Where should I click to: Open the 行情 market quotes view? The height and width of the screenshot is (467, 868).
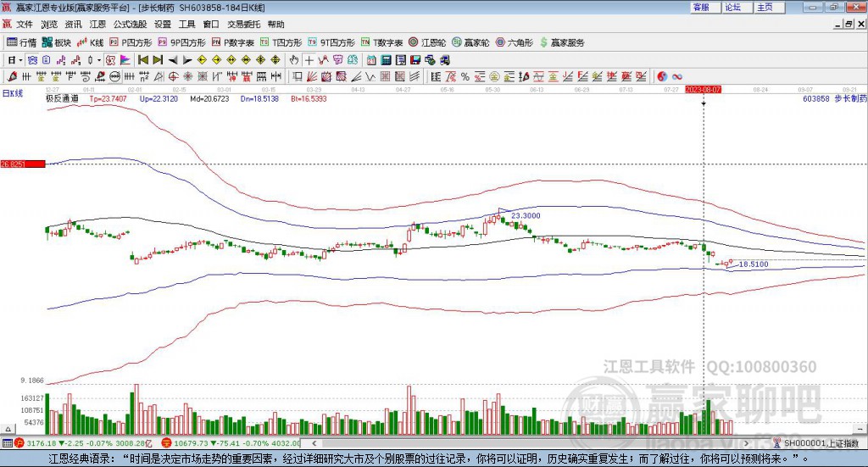(22, 42)
